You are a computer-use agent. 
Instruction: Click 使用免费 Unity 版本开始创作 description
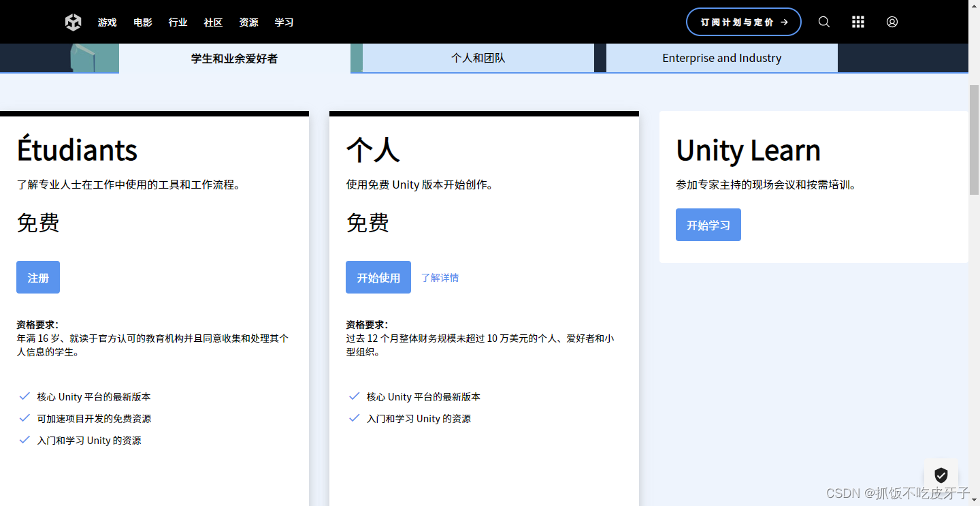[419, 185]
